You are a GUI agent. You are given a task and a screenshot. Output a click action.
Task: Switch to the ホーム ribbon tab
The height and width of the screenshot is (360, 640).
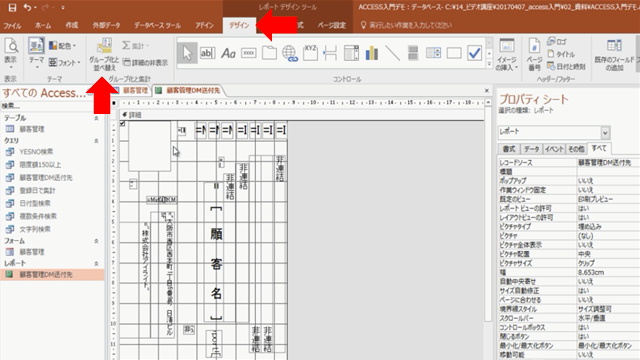coord(43,25)
